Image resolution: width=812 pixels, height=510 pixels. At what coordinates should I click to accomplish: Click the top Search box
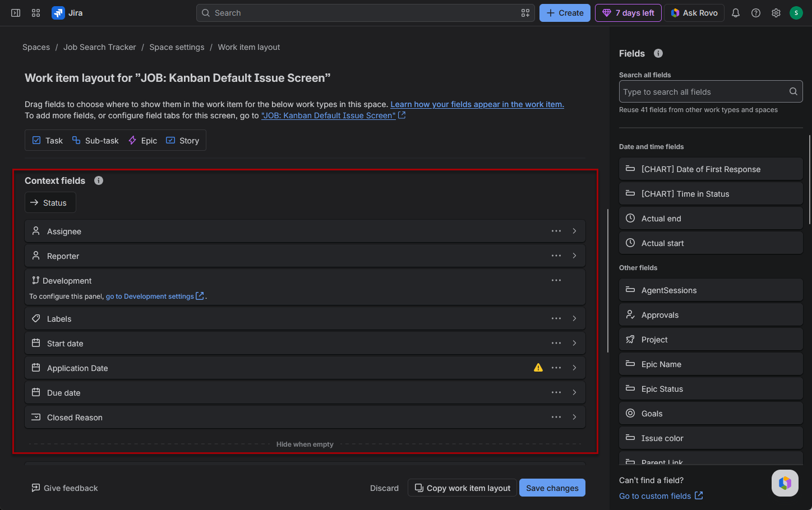coord(366,13)
